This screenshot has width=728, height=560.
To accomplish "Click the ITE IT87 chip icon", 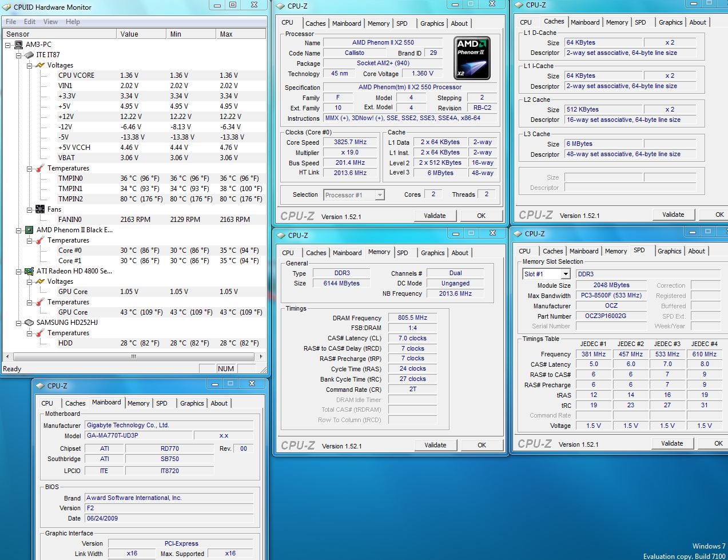I will tap(29, 55).
